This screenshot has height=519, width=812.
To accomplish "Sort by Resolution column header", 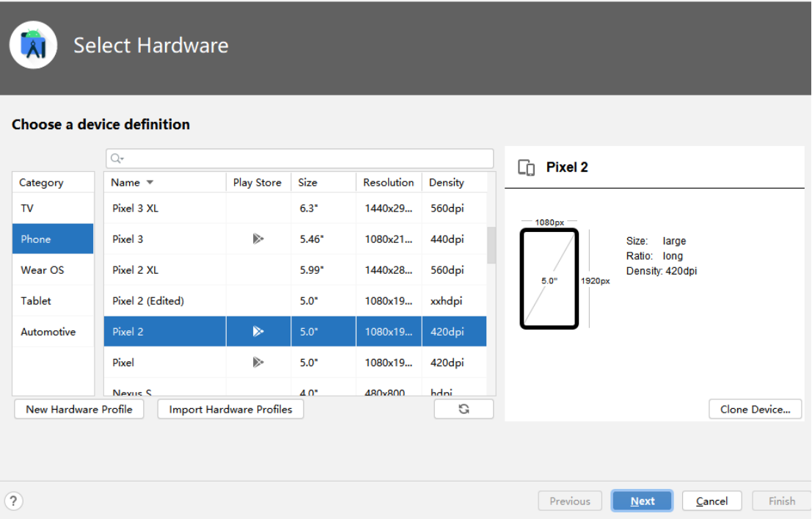I will pos(388,183).
